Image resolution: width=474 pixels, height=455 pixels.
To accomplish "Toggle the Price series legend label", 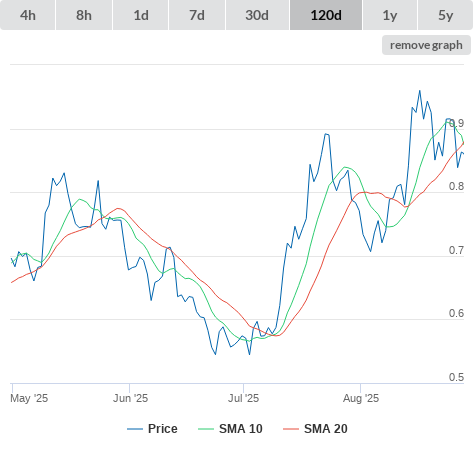I will pos(163,429).
